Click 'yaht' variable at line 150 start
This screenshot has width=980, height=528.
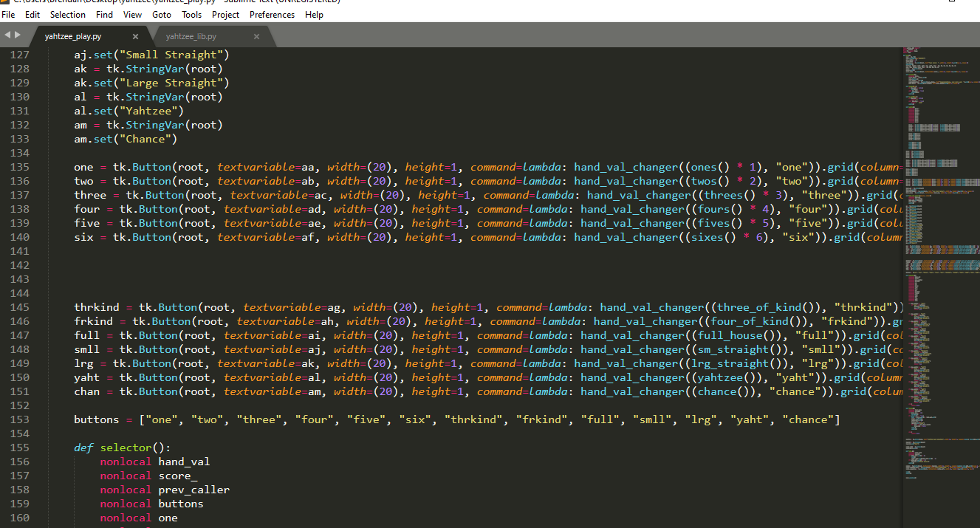point(87,377)
